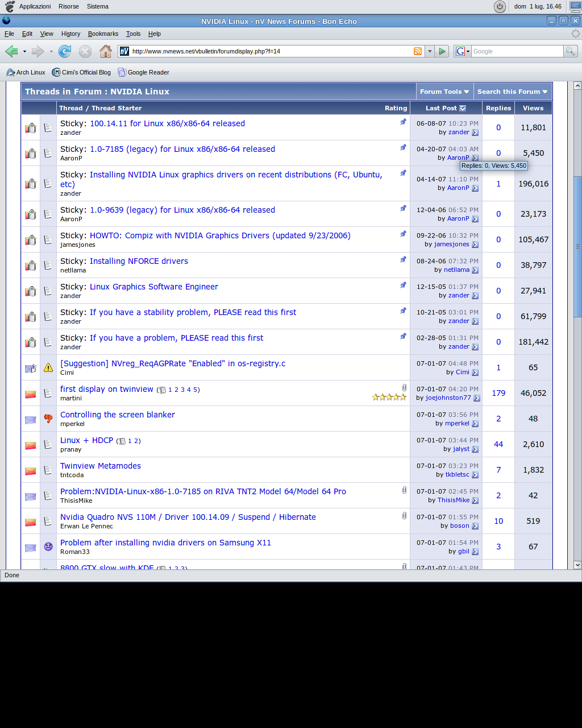This screenshot has width=582, height=728.
Task: Click the RSS feed icon in the address bar
Action: [418, 51]
